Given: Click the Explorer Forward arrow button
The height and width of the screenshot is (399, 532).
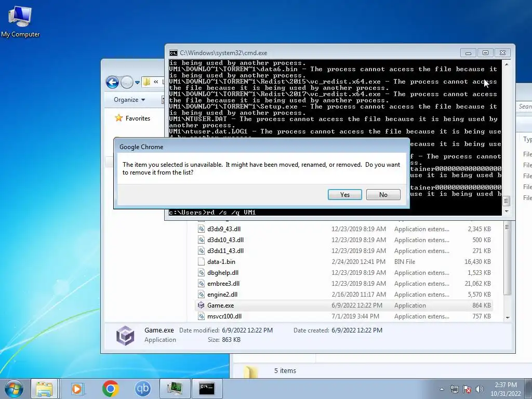Looking at the screenshot, I should 127,82.
